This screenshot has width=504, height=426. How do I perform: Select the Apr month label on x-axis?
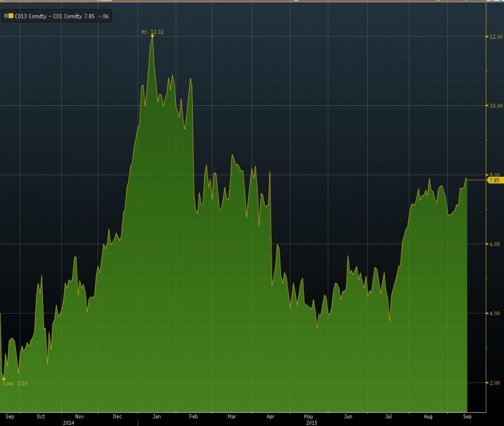(x=271, y=416)
